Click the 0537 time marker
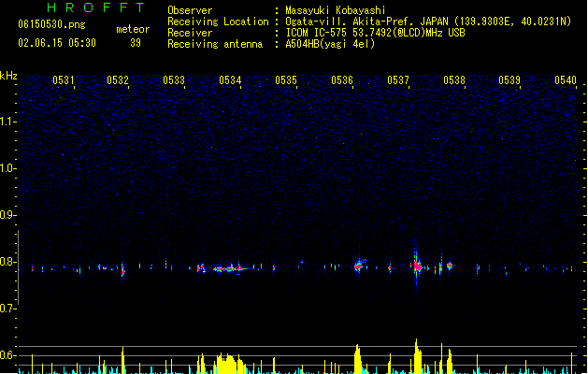The width and height of the screenshot is (588, 374). [x=398, y=79]
